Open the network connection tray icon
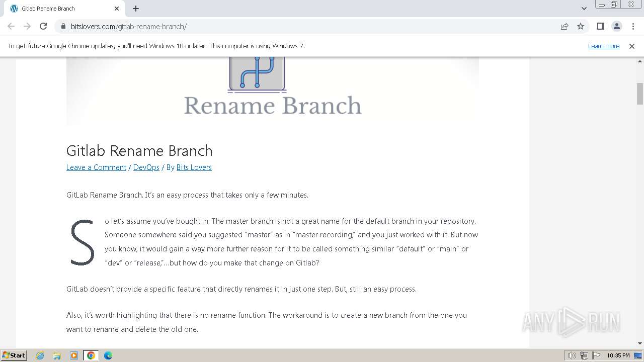 (584, 355)
